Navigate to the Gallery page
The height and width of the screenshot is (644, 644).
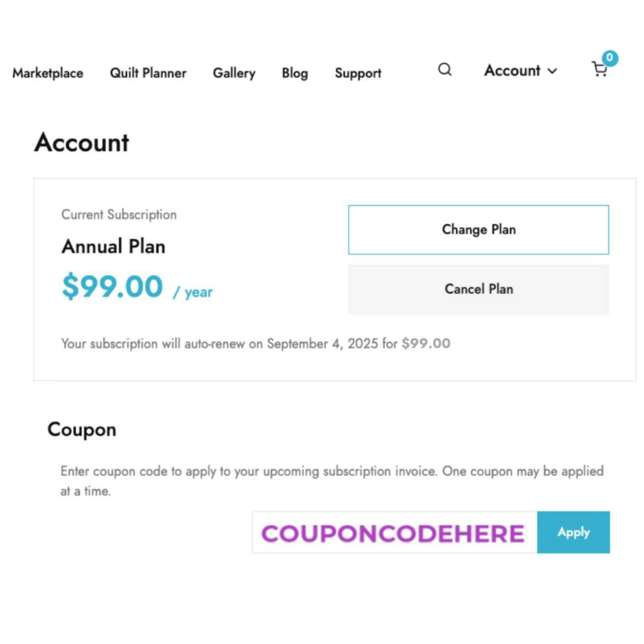click(234, 73)
